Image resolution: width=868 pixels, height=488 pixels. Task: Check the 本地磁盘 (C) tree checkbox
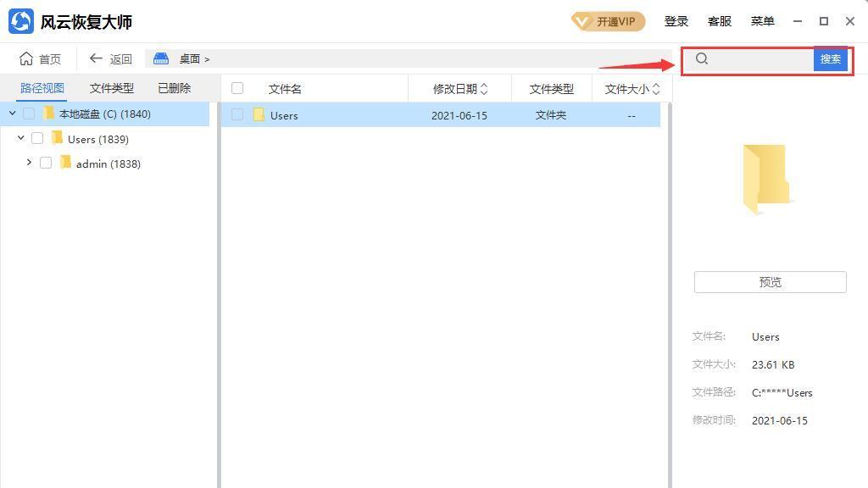point(29,114)
